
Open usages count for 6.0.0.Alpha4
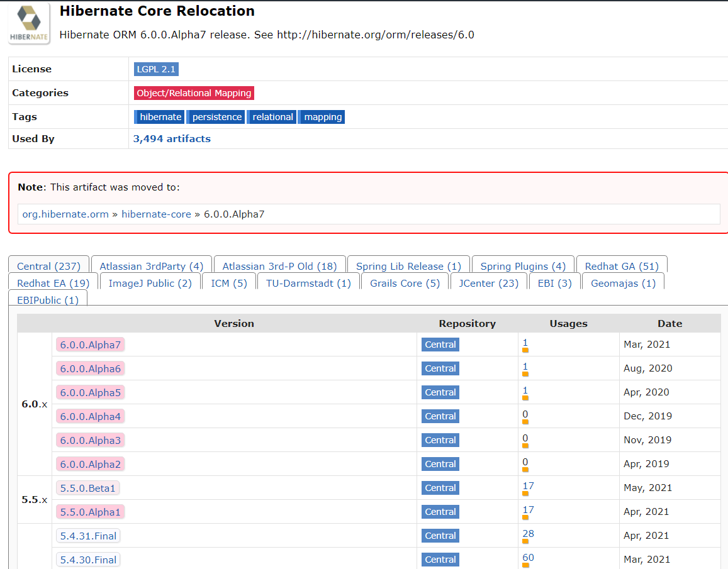point(525,414)
